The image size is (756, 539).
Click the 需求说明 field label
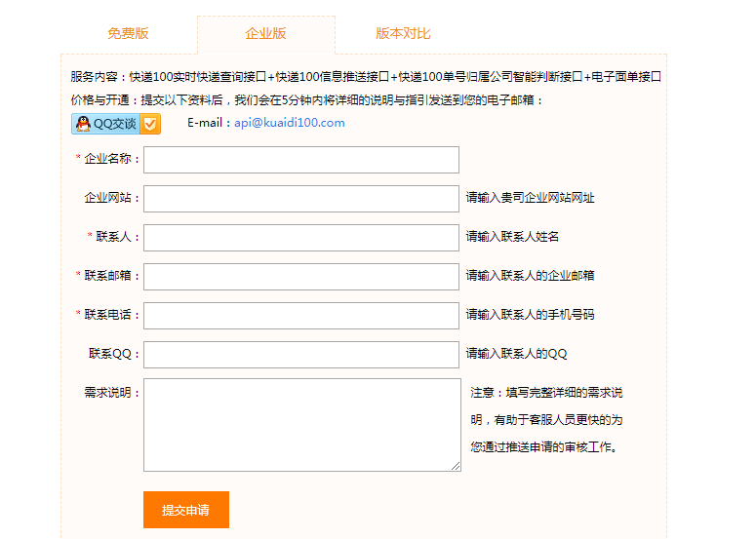112,393
